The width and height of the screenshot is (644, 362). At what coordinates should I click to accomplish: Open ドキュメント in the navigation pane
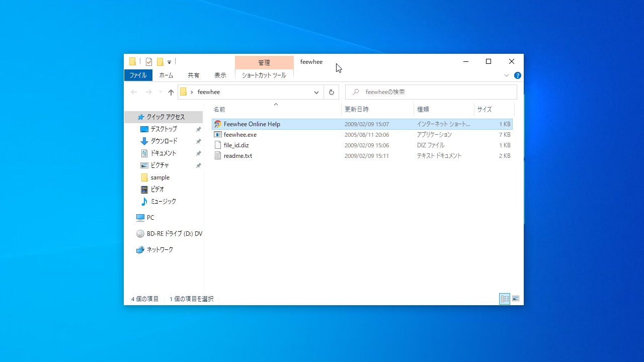point(164,153)
